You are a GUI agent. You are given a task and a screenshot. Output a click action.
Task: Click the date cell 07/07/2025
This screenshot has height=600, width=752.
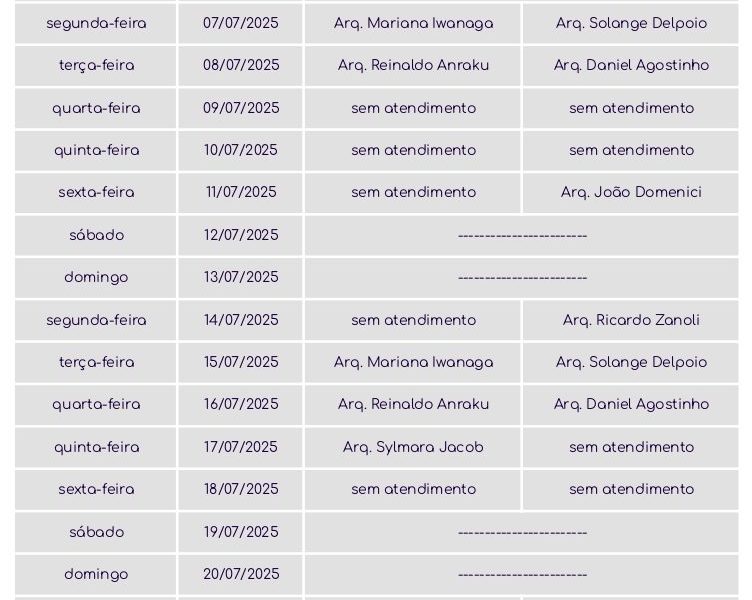[x=240, y=23]
